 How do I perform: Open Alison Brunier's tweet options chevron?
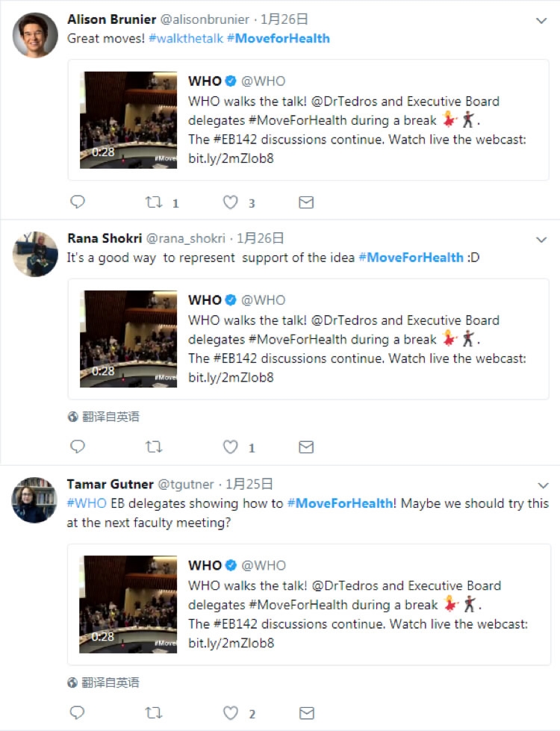click(542, 21)
